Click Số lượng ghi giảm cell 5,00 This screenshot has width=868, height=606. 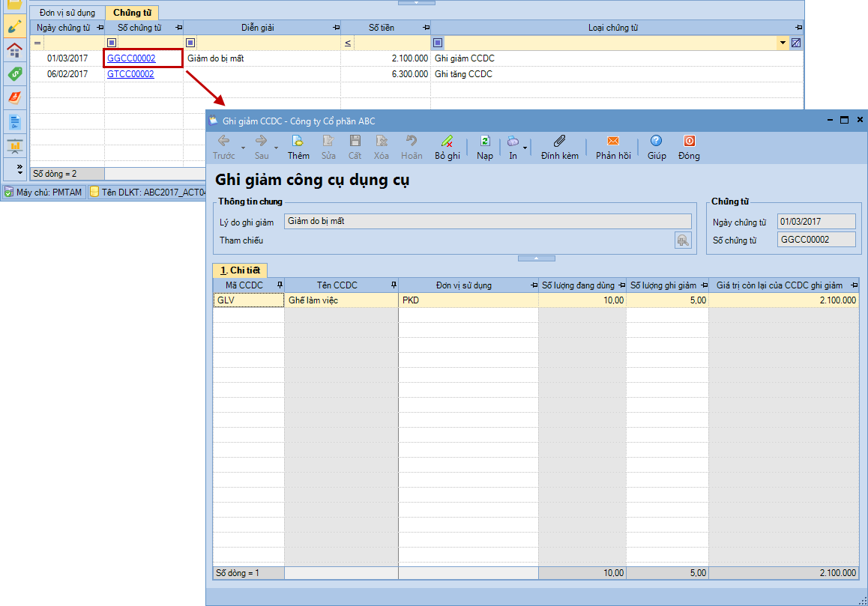(667, 300)
